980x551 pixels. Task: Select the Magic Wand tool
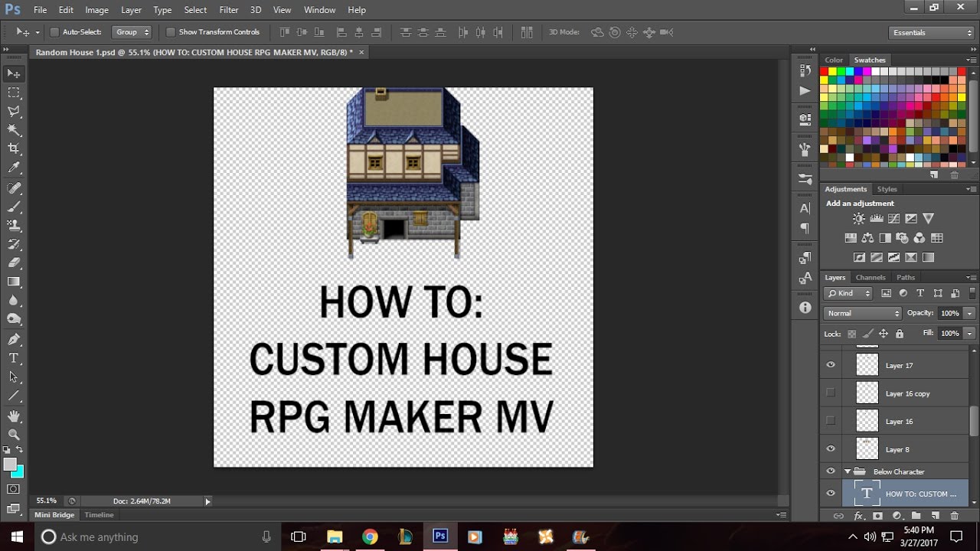14,130
